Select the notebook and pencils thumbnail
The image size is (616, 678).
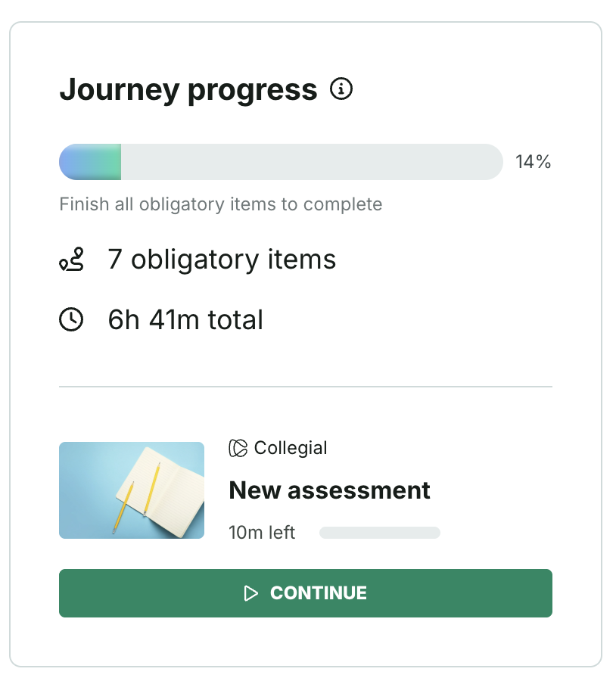[x=132, y=490]
